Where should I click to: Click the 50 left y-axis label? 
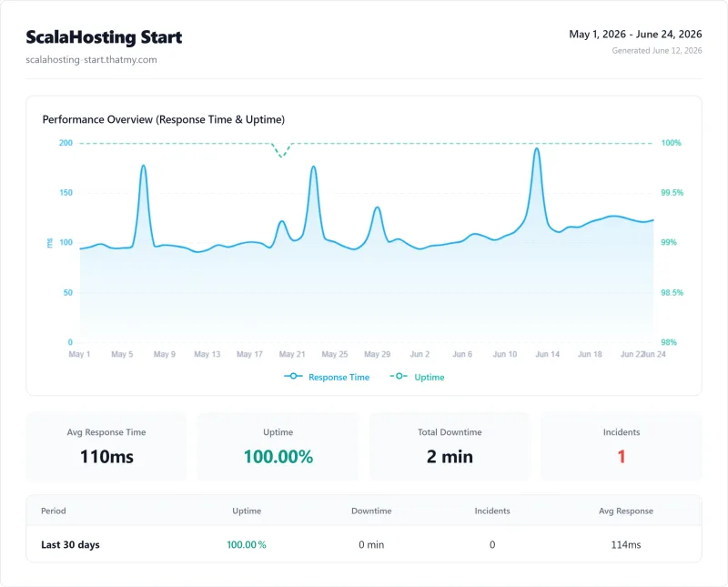pos(67,292)
